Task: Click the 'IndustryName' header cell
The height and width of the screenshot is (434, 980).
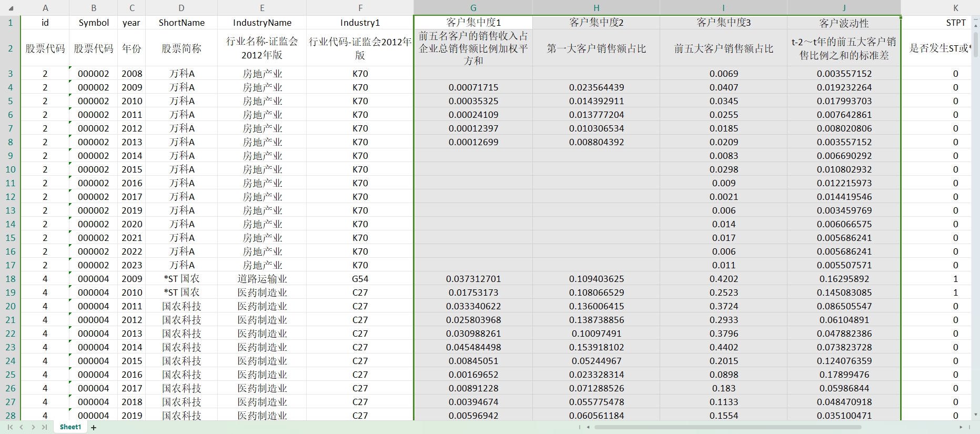Action: click(262, 23)
